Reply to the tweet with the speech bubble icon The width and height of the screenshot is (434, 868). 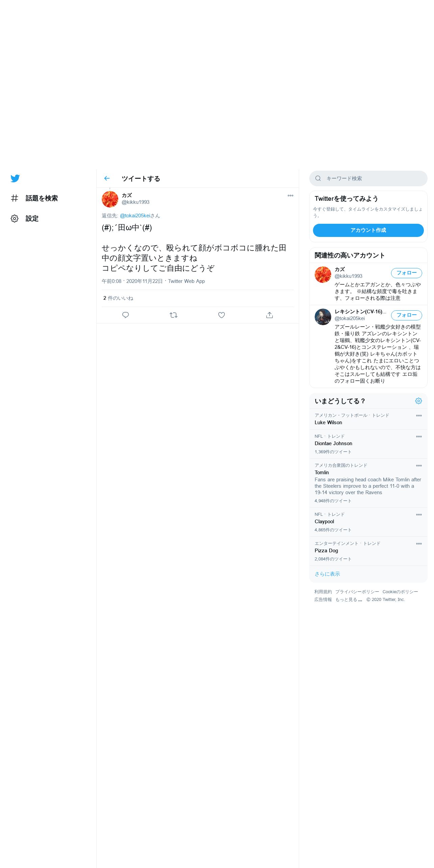tap(125, 315)
